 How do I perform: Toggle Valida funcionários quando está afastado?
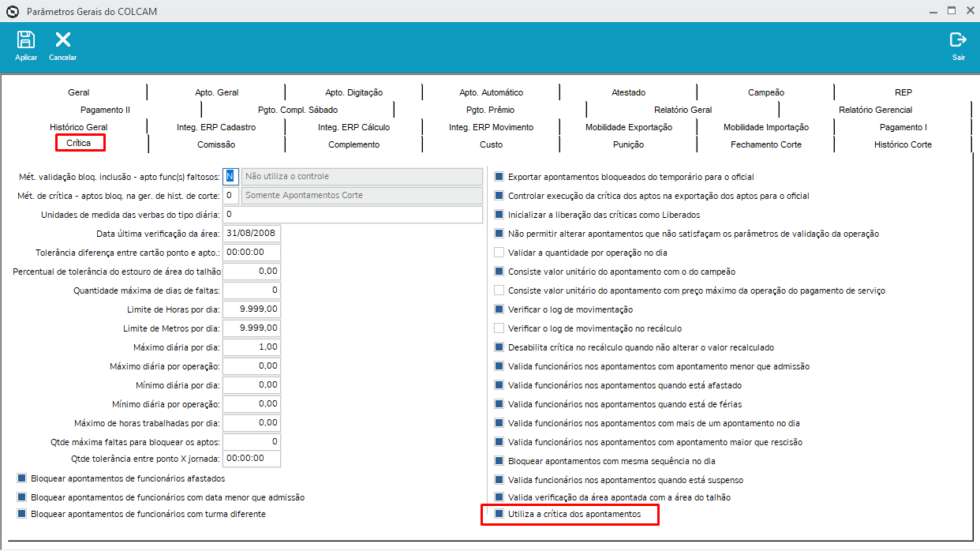[x=499, y=385]
